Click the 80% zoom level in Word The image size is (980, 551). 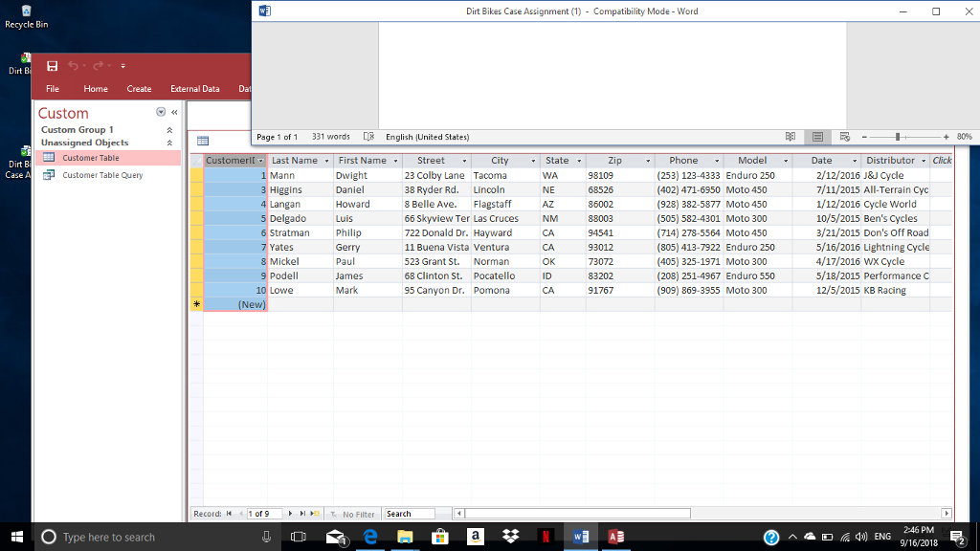click(965, 137)
